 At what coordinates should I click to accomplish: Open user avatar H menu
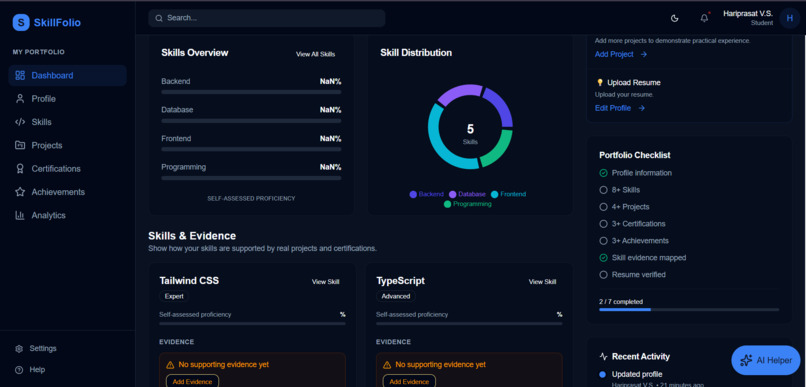790,18
